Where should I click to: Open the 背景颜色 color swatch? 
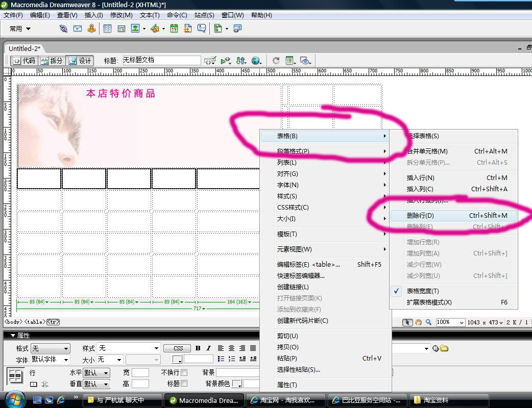coord(236,384)
